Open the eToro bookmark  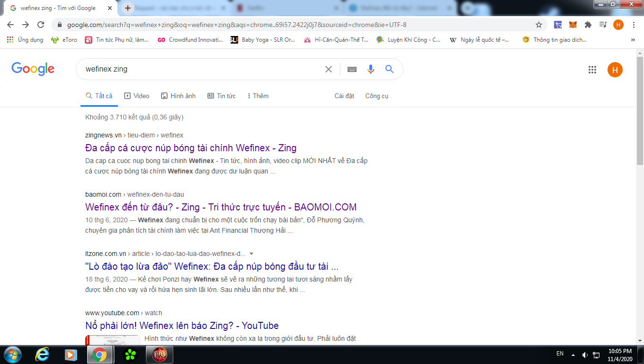64,40
